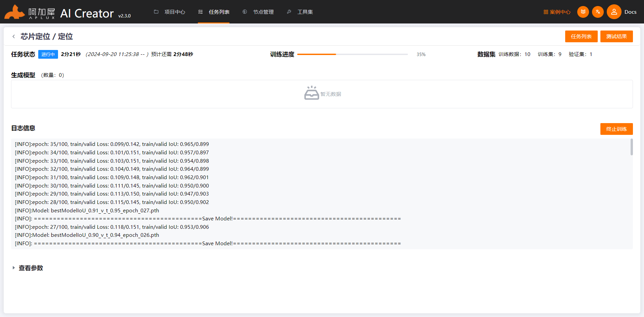Click the 验证集: 1 value
644x317 pixels.
coord(581,54)
